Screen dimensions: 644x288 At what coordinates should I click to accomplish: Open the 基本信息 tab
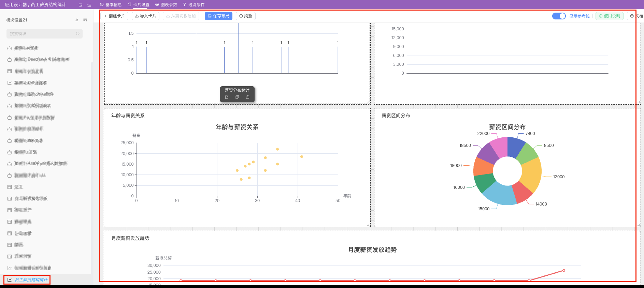111,5
